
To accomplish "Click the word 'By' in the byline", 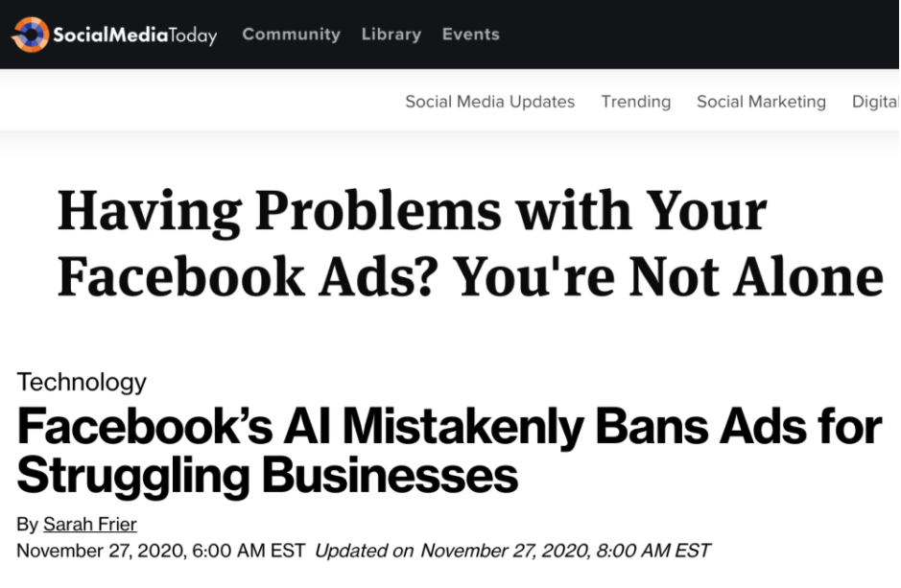I will point(27,524).
